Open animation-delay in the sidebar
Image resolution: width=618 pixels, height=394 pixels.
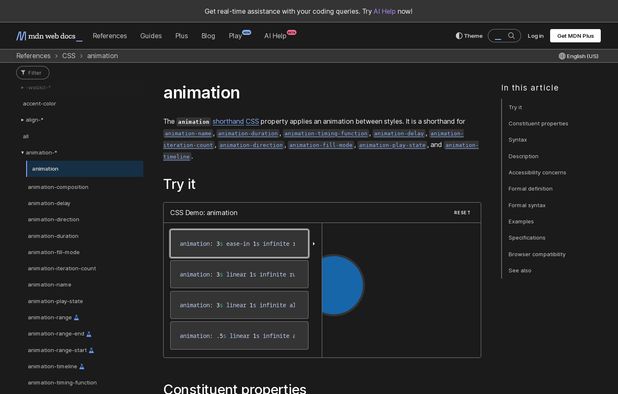(49, 203)
